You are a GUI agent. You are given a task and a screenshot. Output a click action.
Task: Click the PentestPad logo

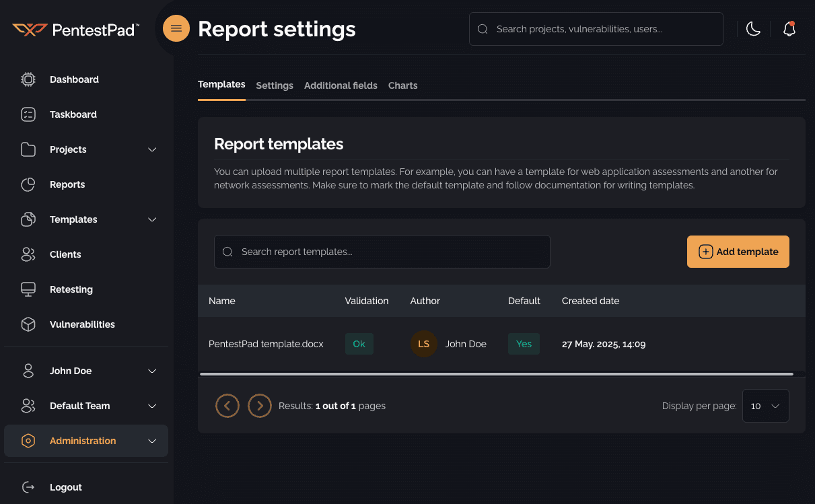point(74,28)
